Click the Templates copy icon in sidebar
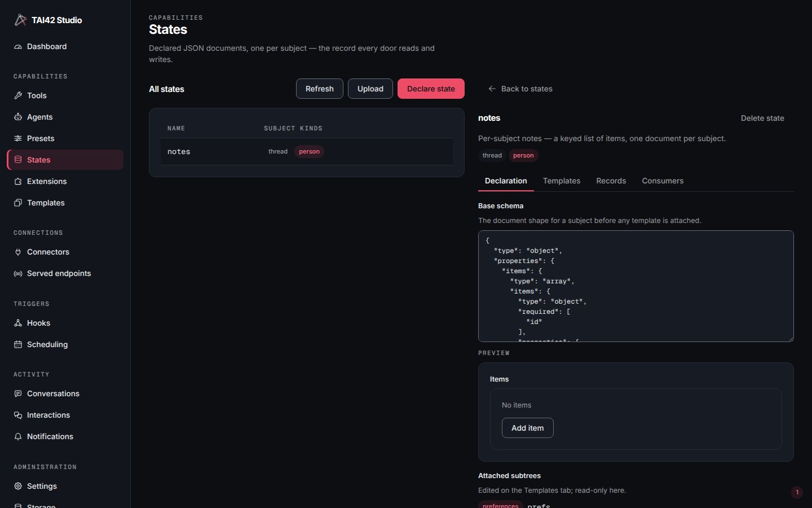 pos(18,203)
